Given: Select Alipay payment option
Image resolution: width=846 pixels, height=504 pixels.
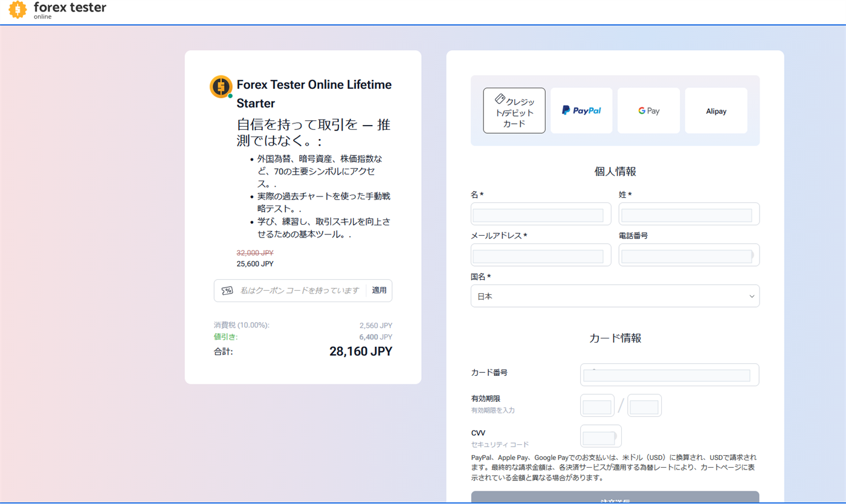Looking at the screenshot, I should point(716,111).
